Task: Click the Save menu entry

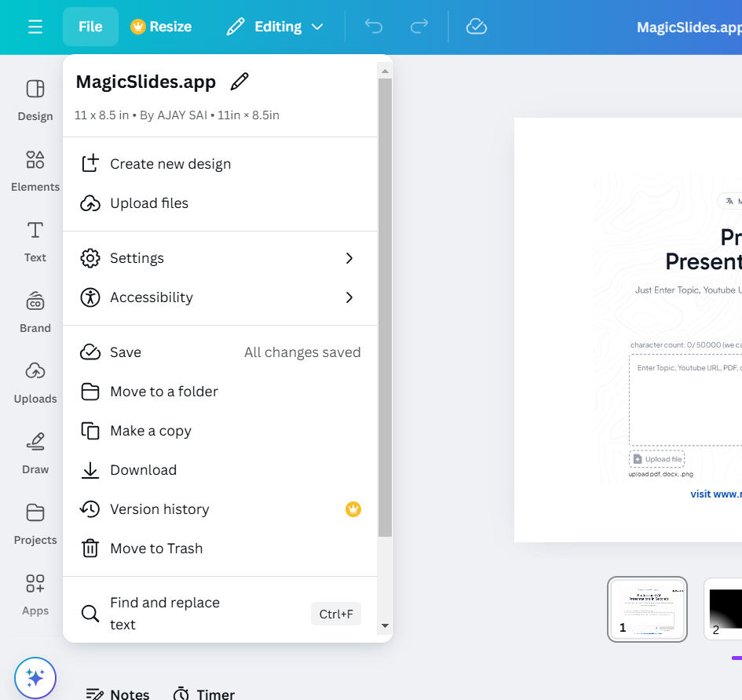Action: 220,352
